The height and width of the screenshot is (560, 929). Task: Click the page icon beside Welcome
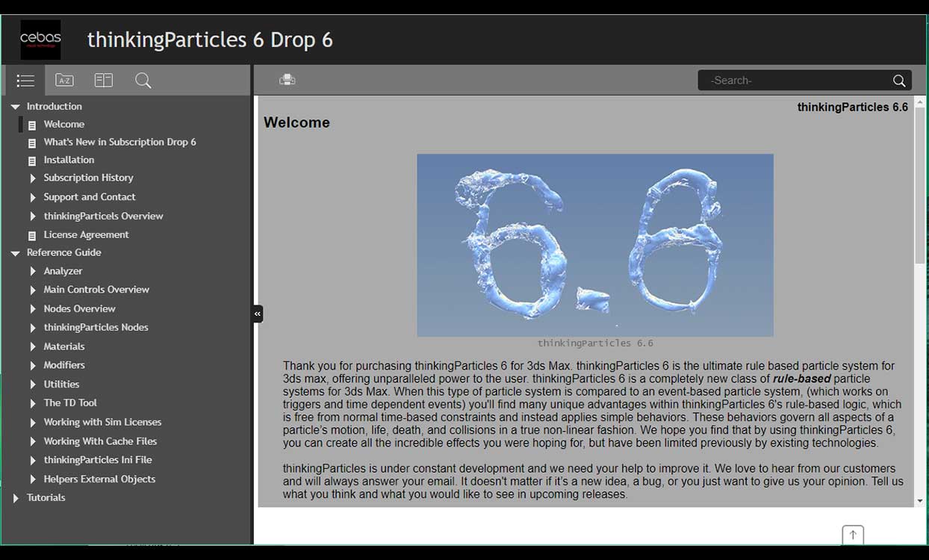(x=32, y=125)
